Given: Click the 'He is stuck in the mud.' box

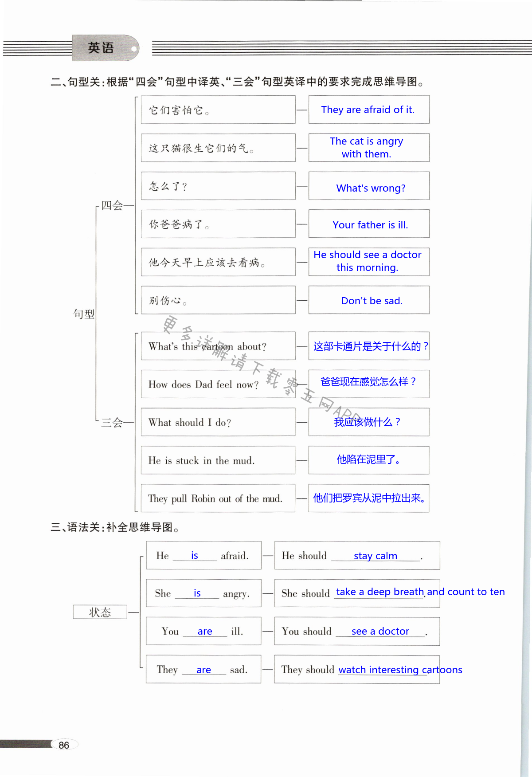Looking at the screenshot, I should pos(218,460).
